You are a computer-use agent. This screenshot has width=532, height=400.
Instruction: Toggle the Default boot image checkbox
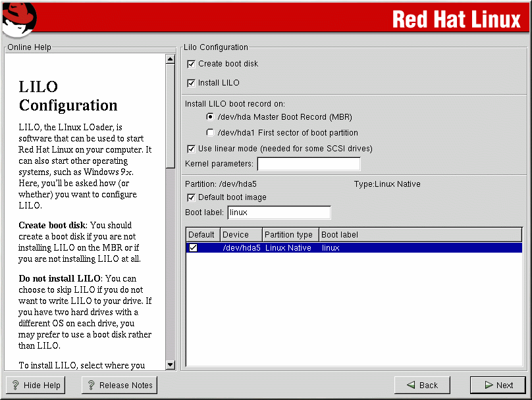coord(192,197)
